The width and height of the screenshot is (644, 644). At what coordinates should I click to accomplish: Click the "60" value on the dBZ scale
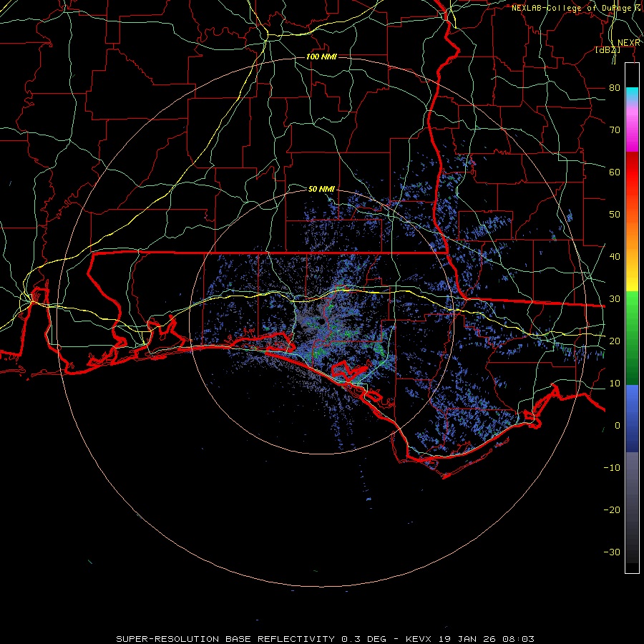(615, 172)
